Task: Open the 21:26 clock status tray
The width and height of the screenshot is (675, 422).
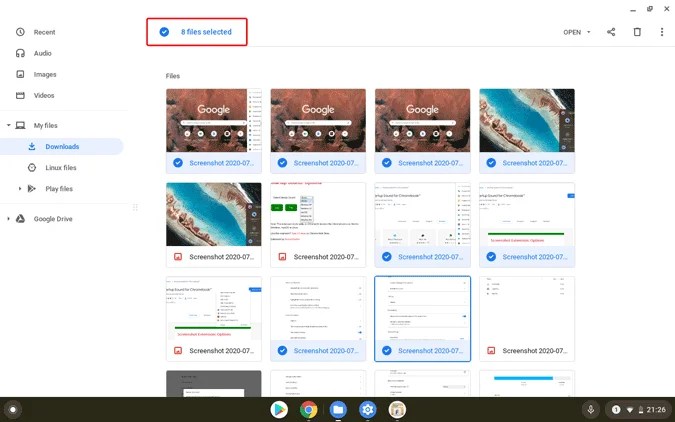Action: pos(656,410)
